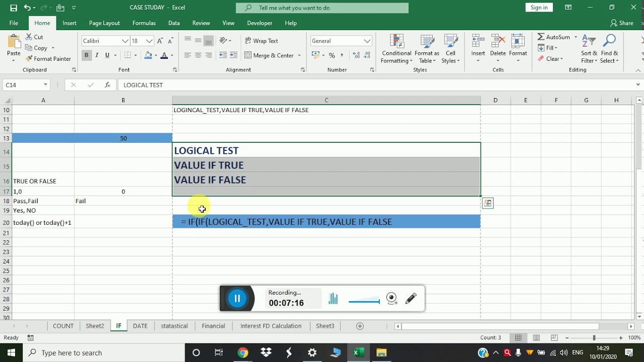This screenshot has height=362, width=644.
Task: Open the Borders tool in Font group
Action: pyautogui.click(x=128, y=55)
